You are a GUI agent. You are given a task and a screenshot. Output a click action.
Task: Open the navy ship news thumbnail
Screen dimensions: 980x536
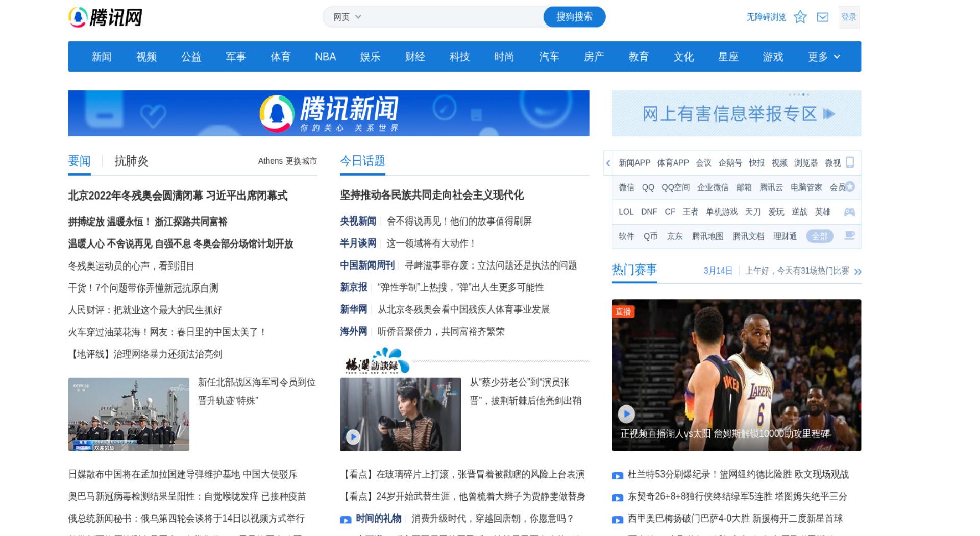(129, 415)
